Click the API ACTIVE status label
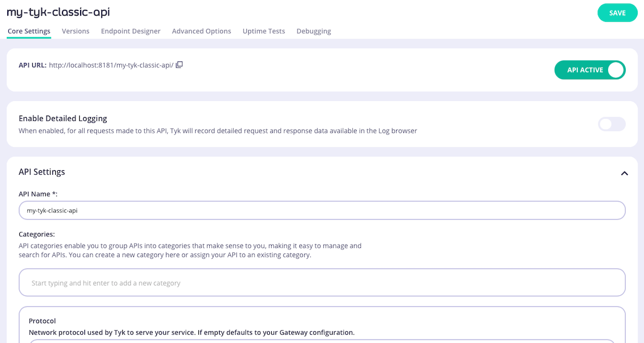644x343 pixels. coord(583,70)
